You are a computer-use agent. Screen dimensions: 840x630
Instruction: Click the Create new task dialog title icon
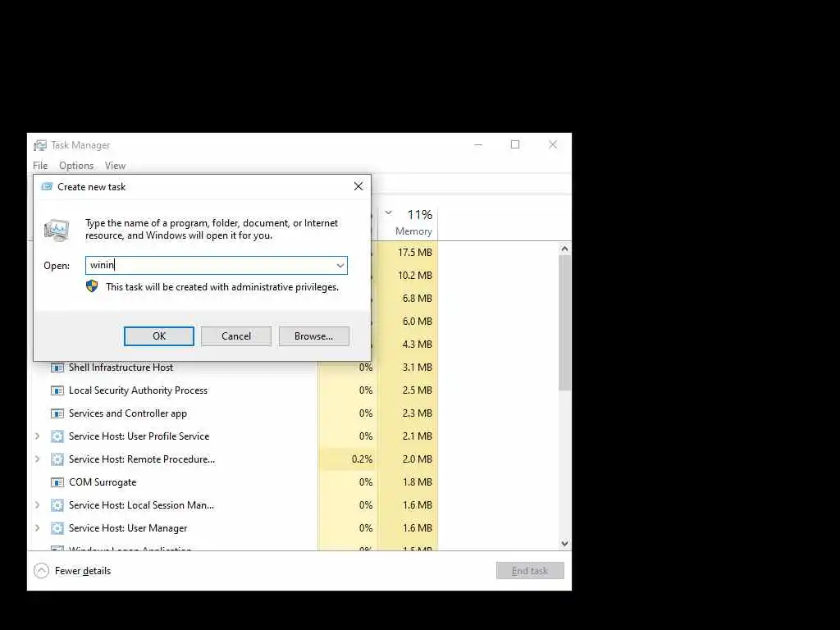tap(47, 186)
